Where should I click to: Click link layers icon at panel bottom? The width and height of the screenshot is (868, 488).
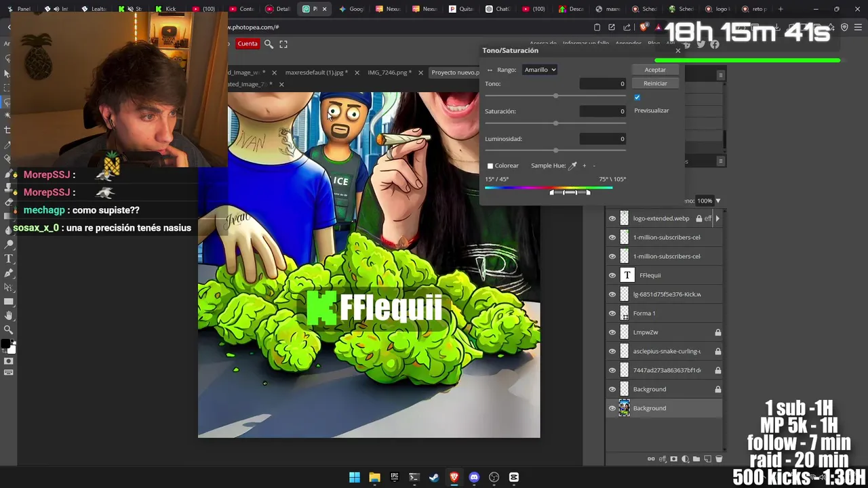[x=651, y=459]
